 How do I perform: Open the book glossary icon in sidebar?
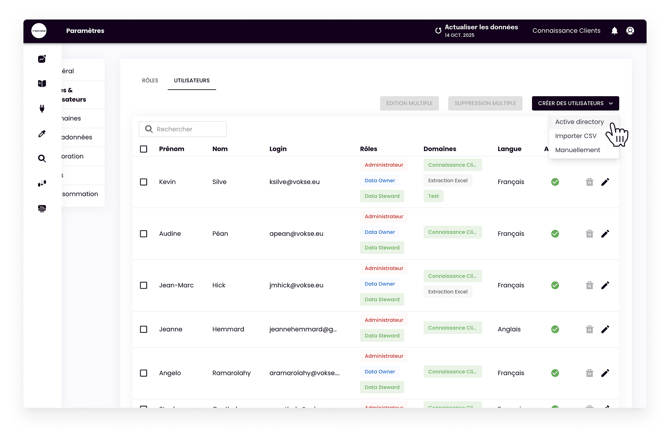[42, 84]
